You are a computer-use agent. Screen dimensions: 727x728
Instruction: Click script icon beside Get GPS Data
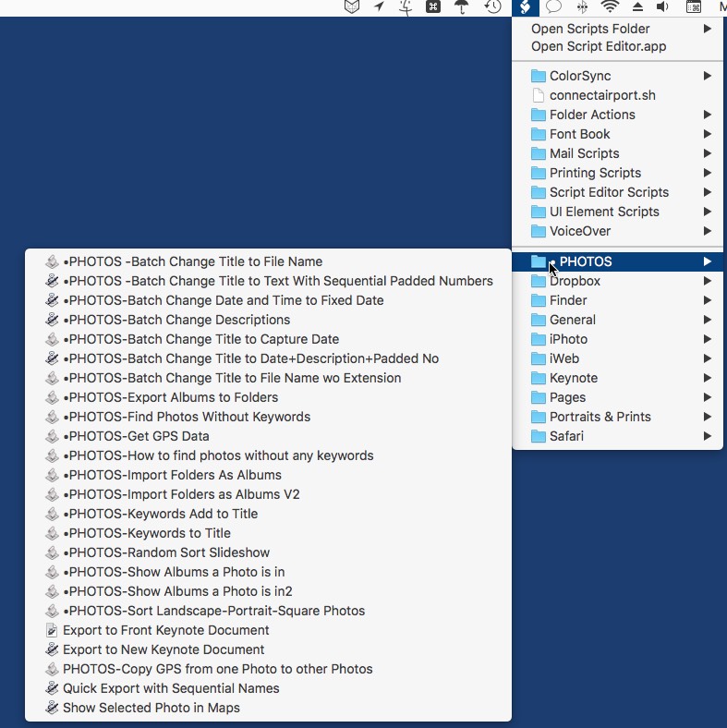pos(52,436)
